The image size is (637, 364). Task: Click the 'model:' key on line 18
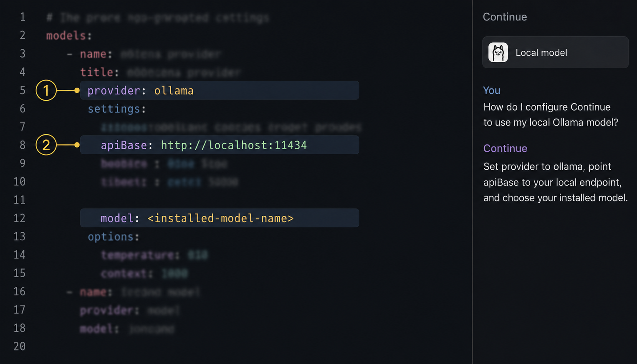click(99, 329)
